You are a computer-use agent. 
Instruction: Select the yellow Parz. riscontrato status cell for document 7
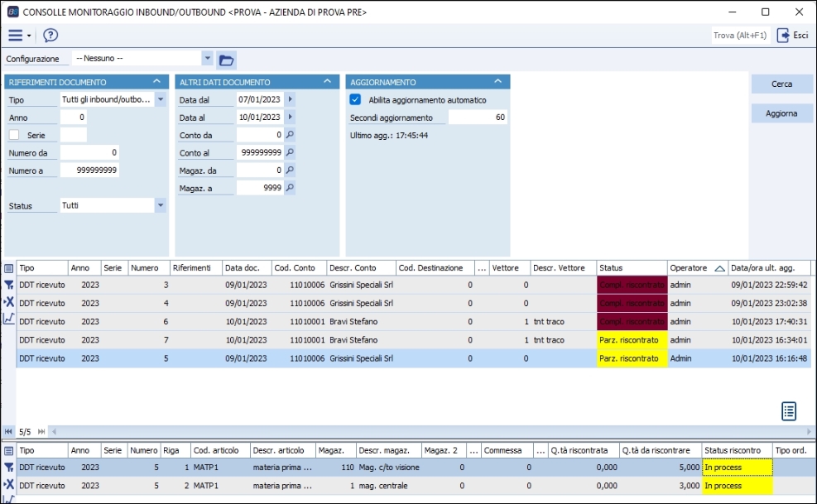[x=632, y=340]
